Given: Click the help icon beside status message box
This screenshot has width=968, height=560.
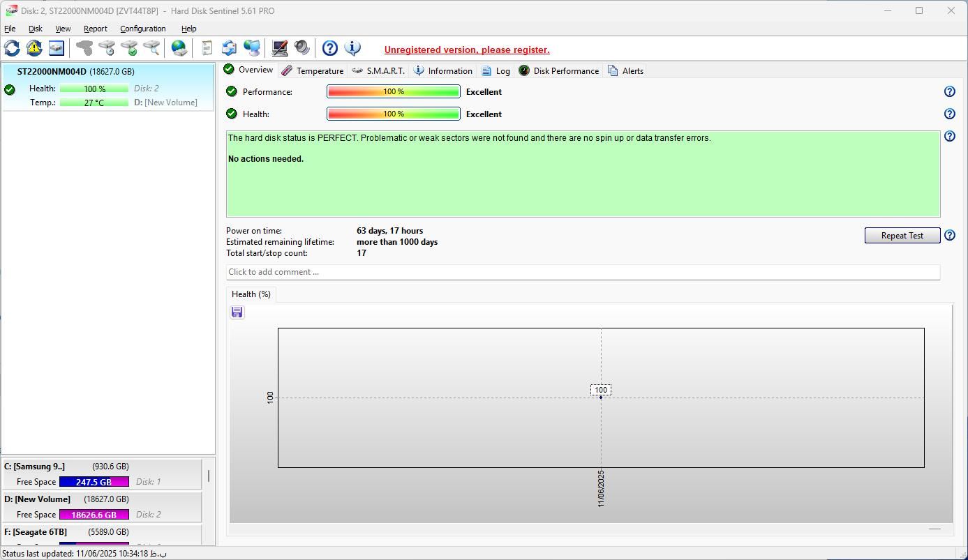Looking at the screenshot, I should [x=949, y=136].
